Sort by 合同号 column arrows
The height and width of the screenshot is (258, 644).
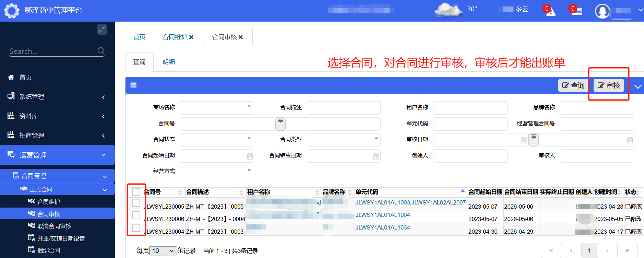tap(180, 192)
